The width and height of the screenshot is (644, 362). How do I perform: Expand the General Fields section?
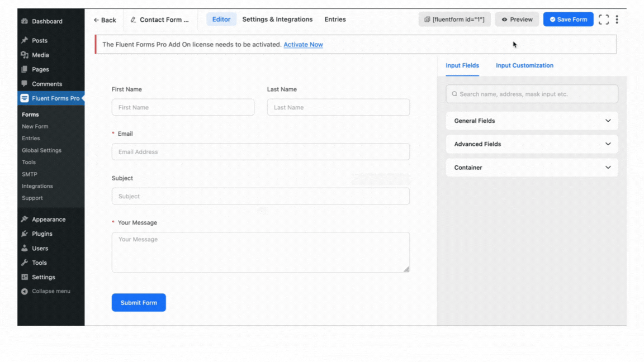click(x=531, y=121)
